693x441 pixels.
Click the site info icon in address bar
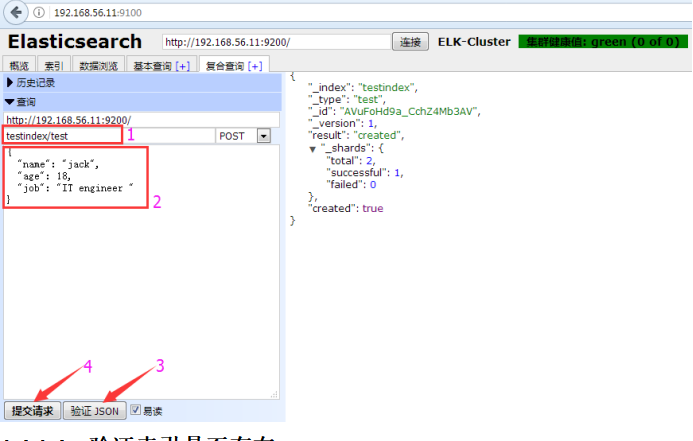pyautogui.click(x=39, y=12)
